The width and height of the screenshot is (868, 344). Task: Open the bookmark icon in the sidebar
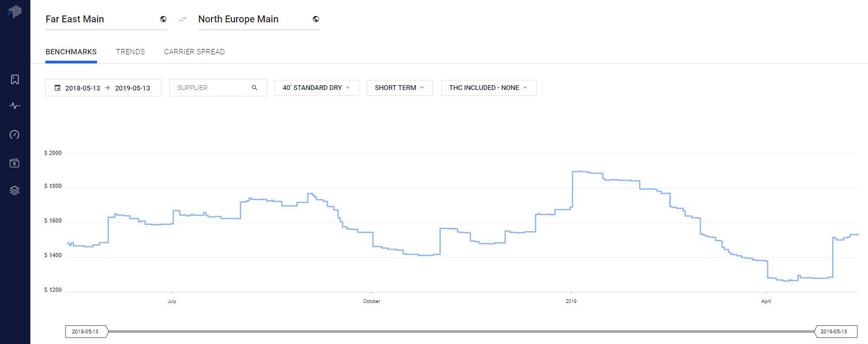coord(15,79)
